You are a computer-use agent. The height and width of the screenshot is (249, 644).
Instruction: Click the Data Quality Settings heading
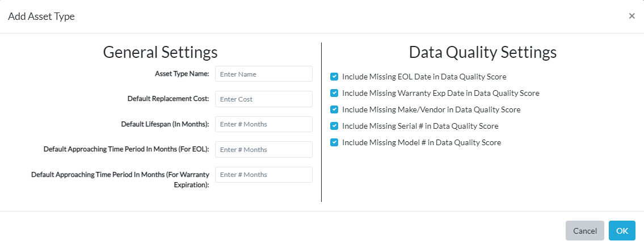click(x=483, y=52)
